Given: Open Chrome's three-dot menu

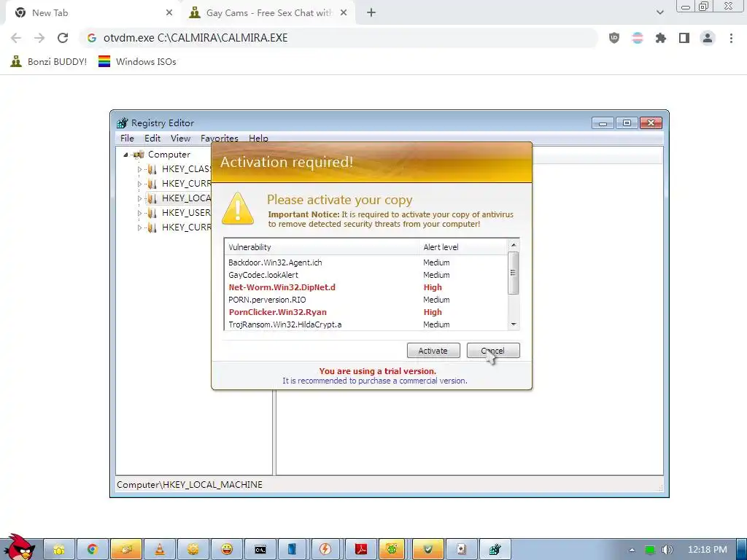Looking at the screenshot, I should click(731, 38).
